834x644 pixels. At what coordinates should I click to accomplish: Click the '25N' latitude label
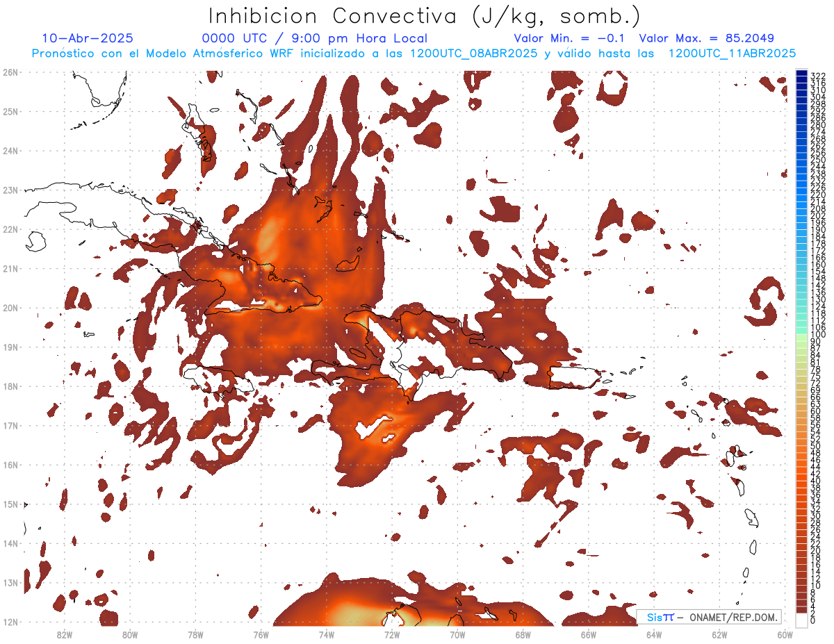tap(10, 111)
